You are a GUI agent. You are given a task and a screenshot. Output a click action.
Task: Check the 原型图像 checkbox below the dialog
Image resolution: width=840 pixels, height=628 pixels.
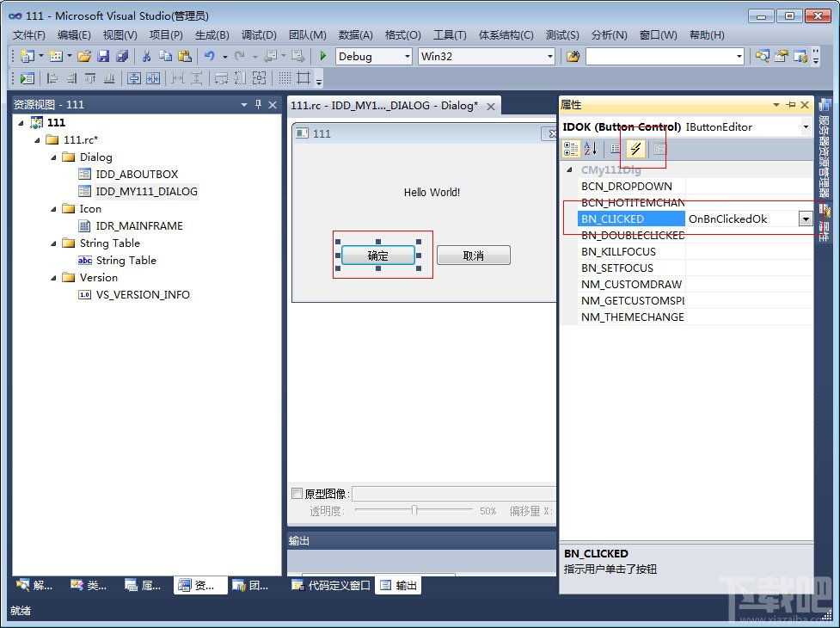click(297, 493)
